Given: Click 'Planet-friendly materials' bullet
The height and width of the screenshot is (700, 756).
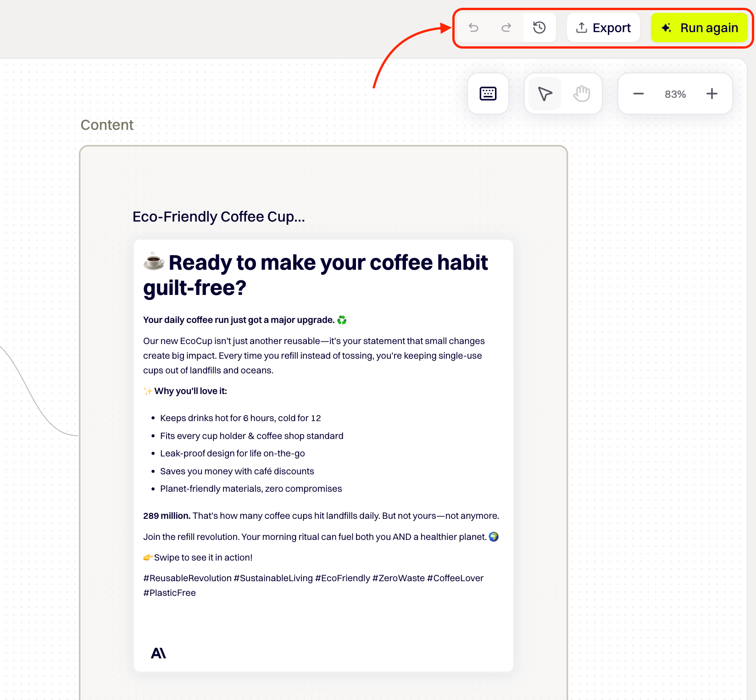Looking at the screenshot, I should pos(251,489).
